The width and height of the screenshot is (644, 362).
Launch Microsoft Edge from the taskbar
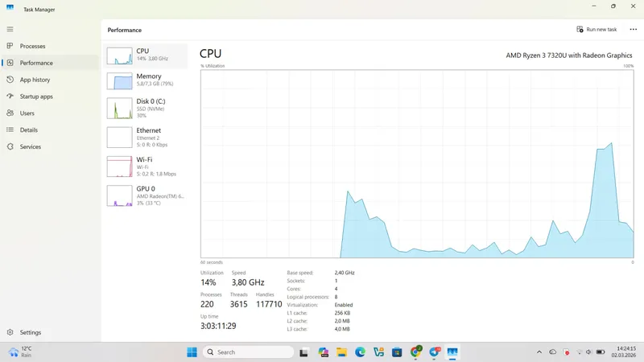(x=360, y=352)
